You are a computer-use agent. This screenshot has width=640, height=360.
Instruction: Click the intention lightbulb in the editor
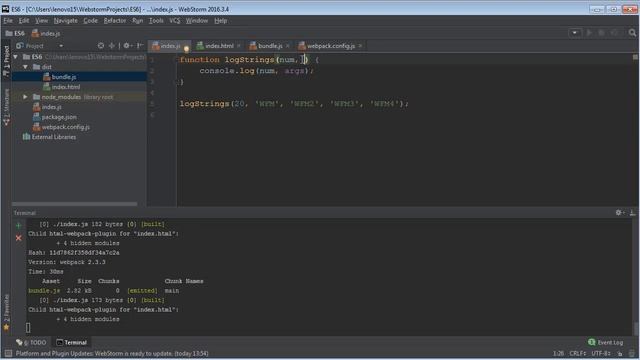click(187, 49)
